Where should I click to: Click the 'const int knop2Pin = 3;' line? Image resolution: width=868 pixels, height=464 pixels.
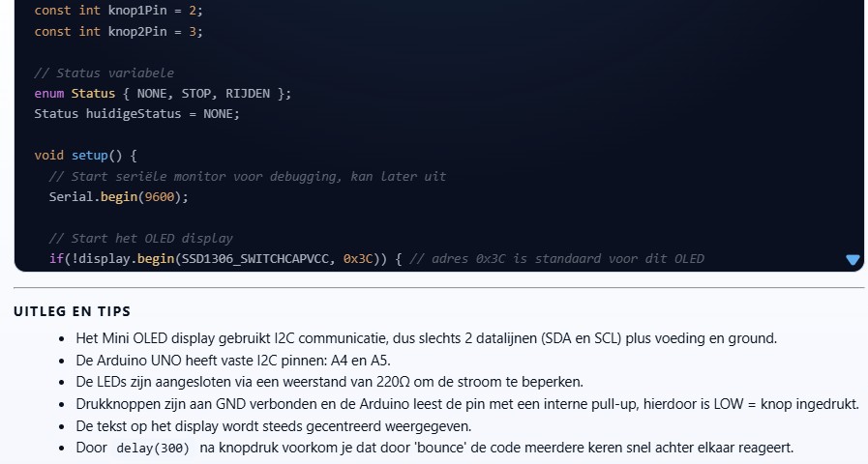coord(118,31)
